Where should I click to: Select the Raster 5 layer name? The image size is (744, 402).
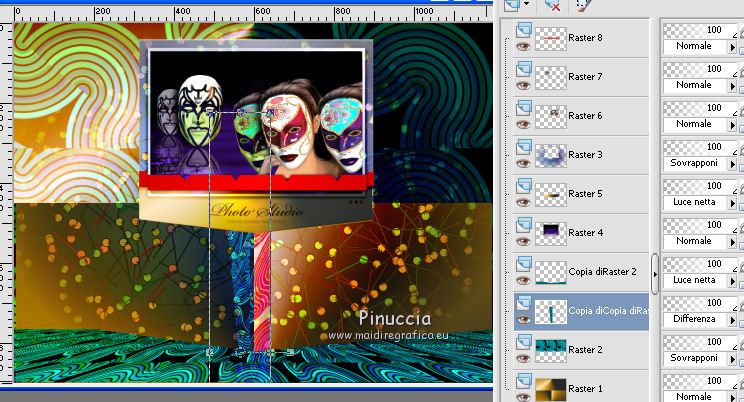(585, 194)
